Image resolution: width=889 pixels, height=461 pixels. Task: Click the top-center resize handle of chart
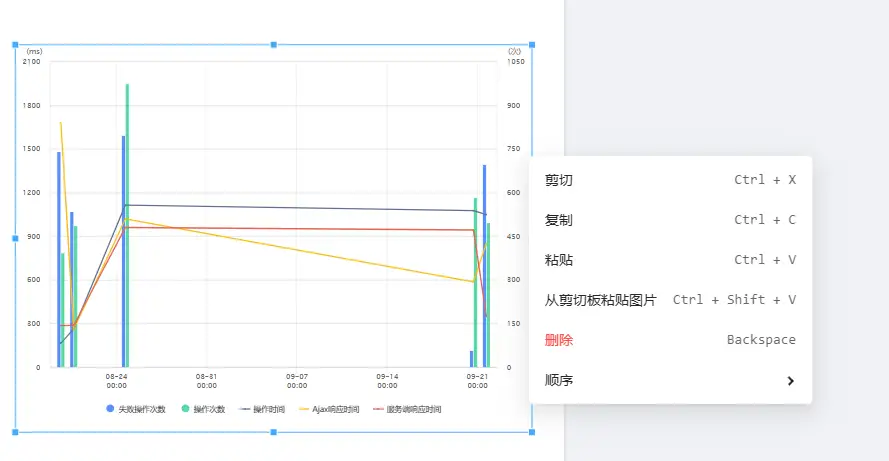[x=274, y=45]
